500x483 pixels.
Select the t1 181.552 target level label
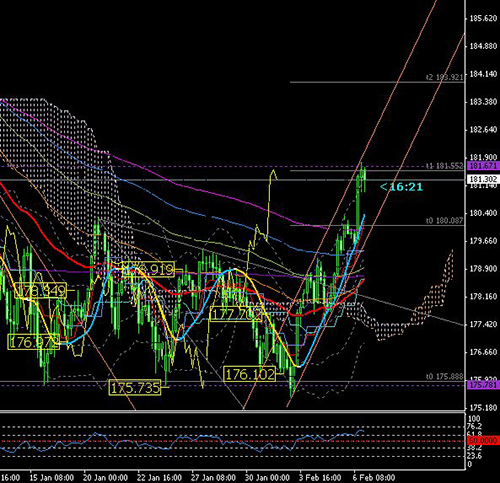[x=445, y=166]
